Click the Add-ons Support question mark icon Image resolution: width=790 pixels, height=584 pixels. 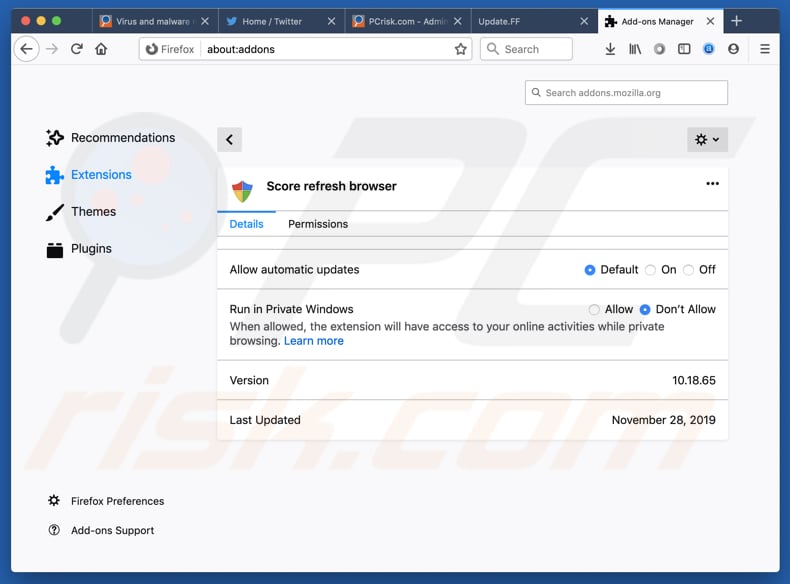click(x=54, y=530)
